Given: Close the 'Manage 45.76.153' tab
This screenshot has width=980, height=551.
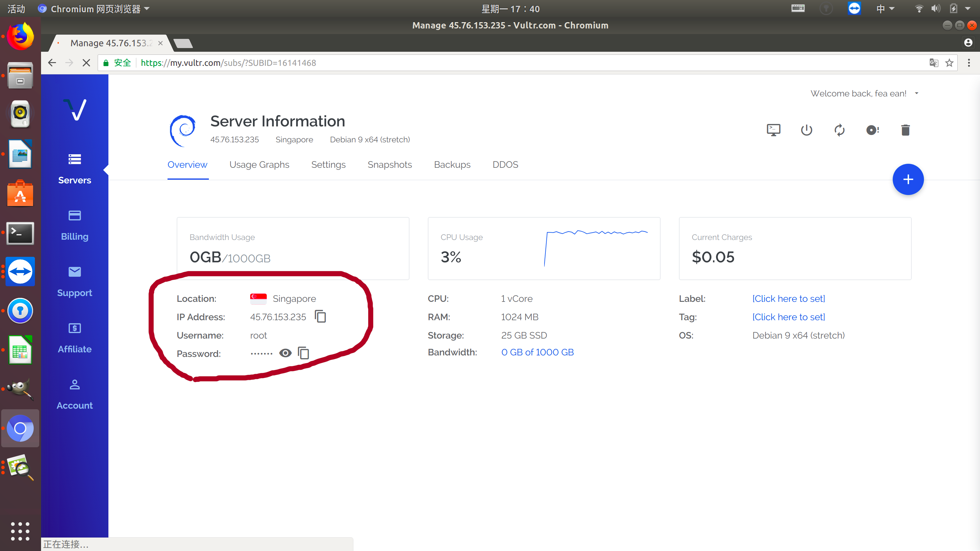Looking at the screenshot, I should click(x=160, y=43).
